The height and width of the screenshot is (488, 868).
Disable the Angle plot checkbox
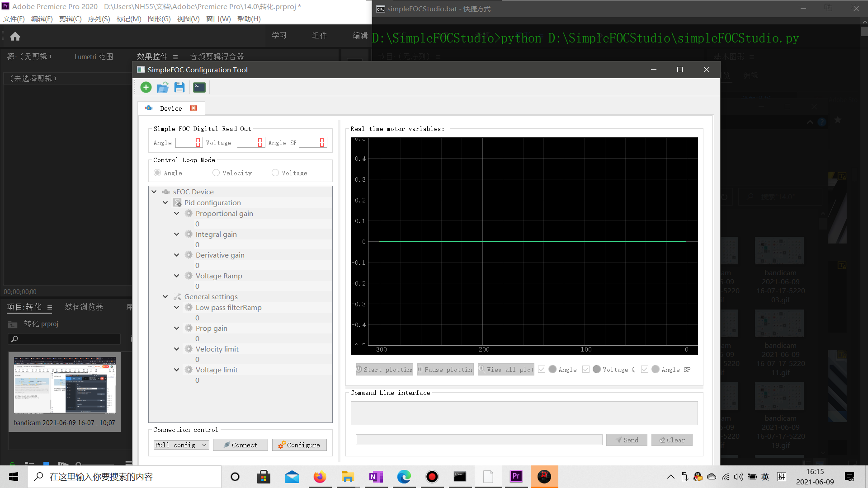click(541, 369)
